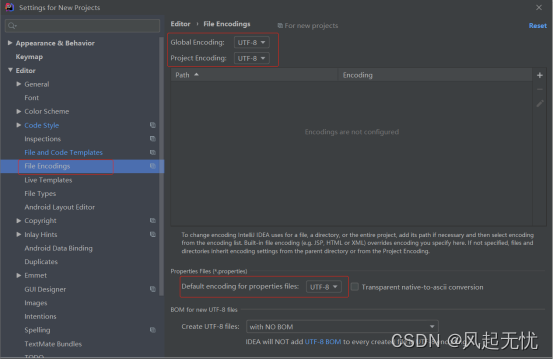Click project-level icon beside Spelling
The image size is (554, 360).
pos(153,330)
